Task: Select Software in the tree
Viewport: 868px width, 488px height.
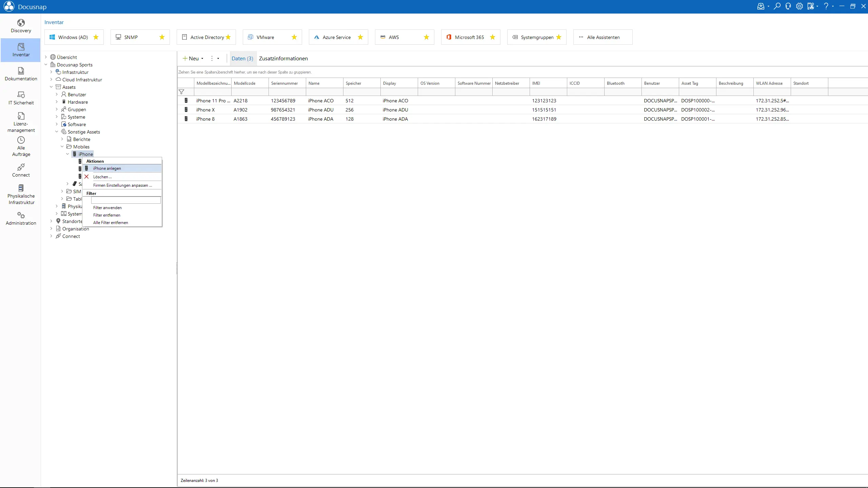Action: 77,124
